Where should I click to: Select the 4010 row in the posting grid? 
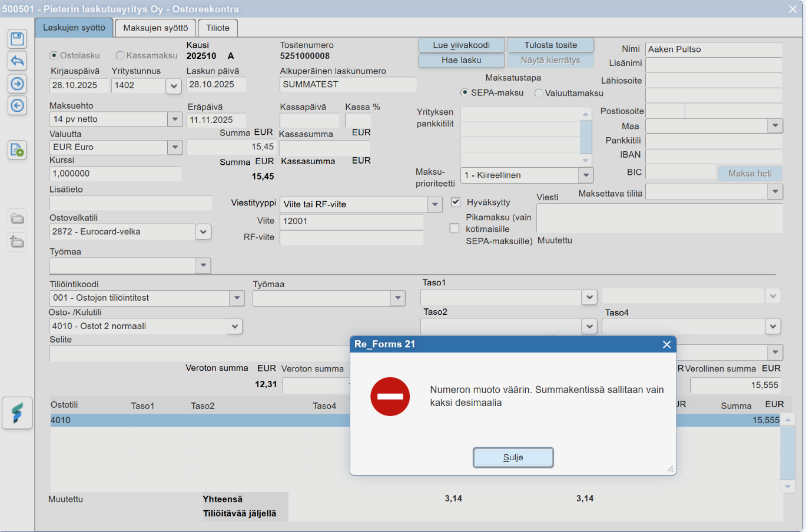point(415,420)
